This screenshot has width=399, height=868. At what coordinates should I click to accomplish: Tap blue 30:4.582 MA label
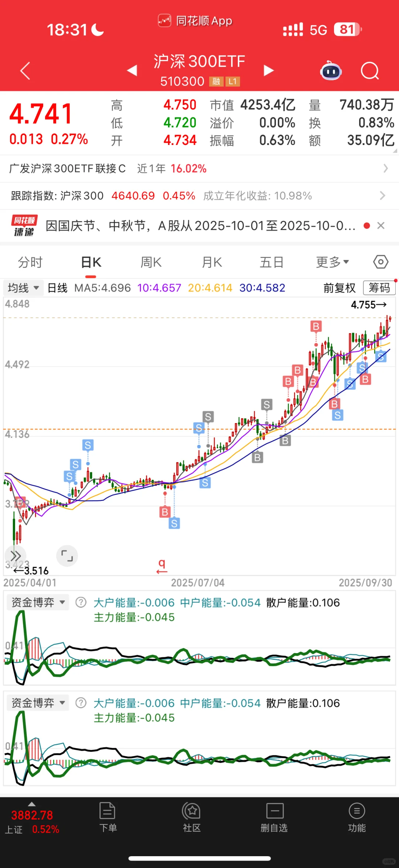262,288
